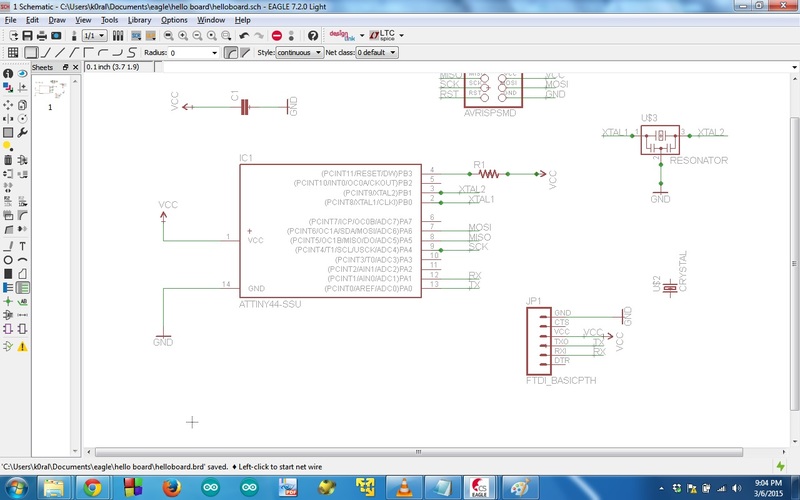Screen dimensions: 800x500
Task: Select the Show eye tool
Action: (22, 73)
